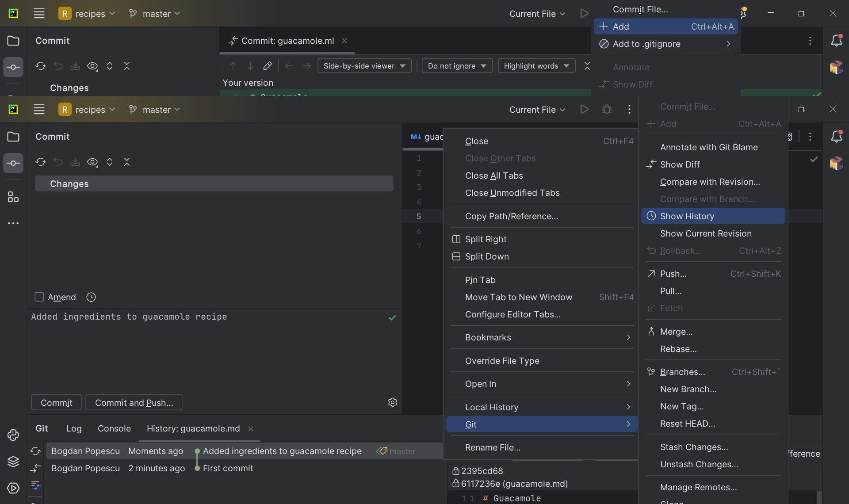Open the Structure tool window icon
Viewport: 849px width, 504px height.
(13, 197)
